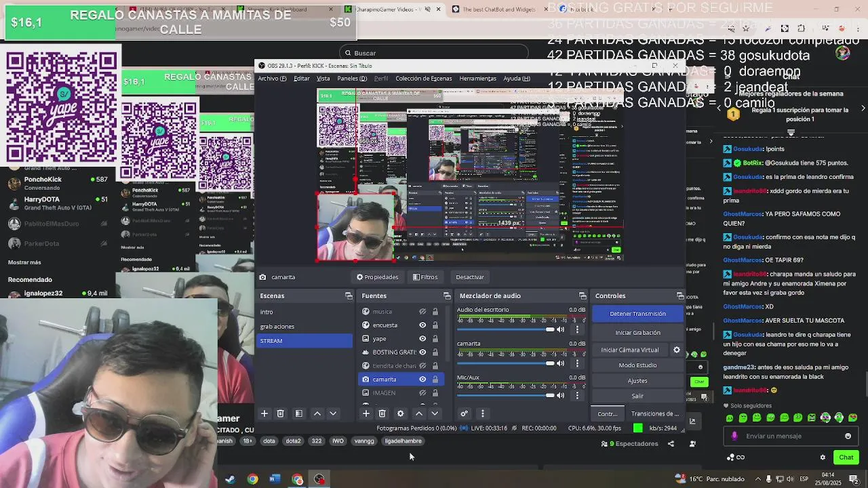
Task: Unlock the encuesta source
Action: coord(435,325)
